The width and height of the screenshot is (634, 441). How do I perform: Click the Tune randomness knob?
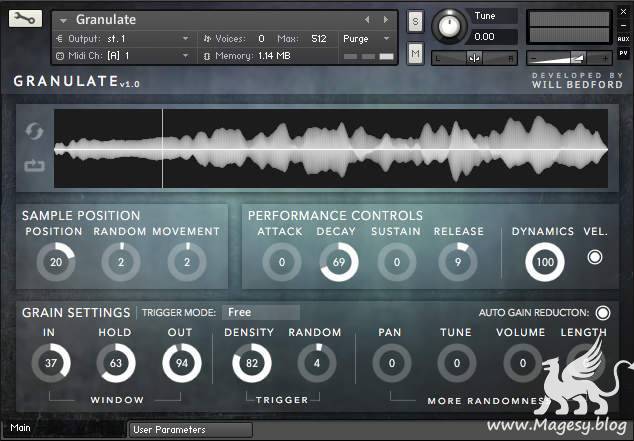click(456, 363)
